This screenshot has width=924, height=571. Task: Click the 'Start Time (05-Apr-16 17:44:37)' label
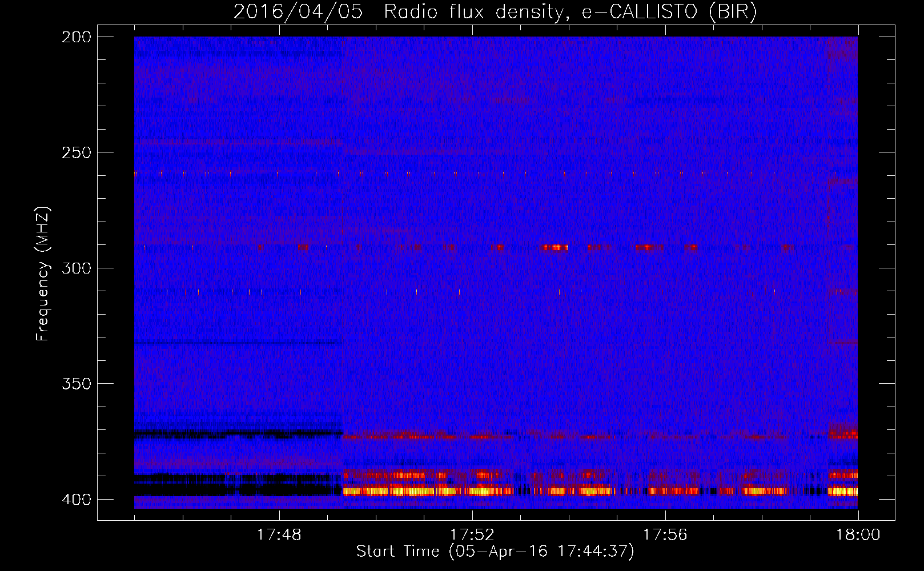point(495,552)
